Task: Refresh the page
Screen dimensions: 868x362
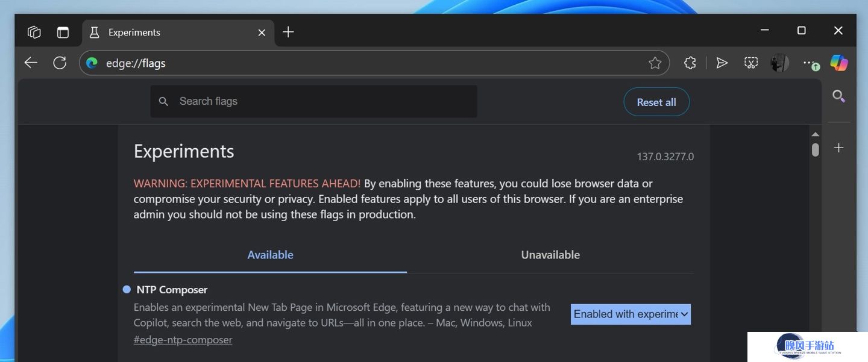Action: coord(60,63)
